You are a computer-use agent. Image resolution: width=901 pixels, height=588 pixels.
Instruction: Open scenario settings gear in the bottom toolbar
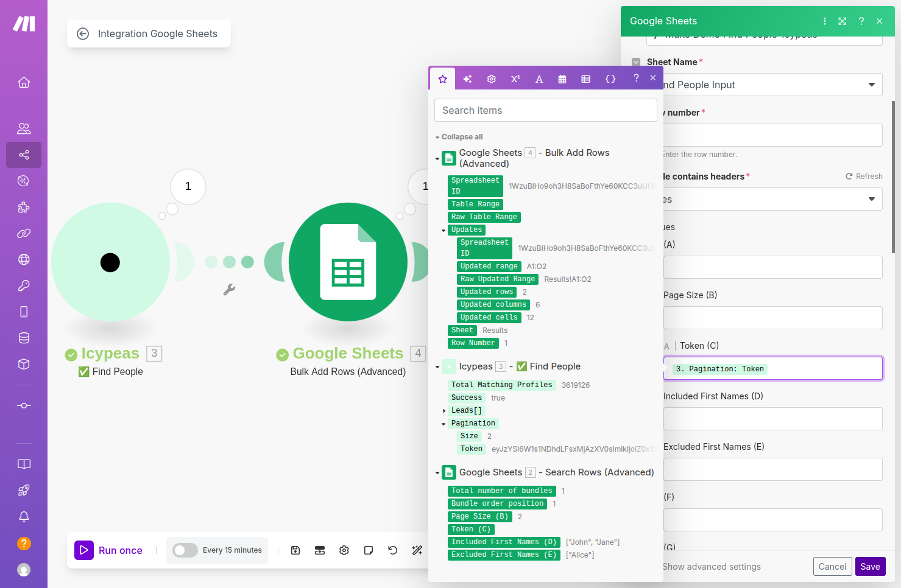pyautogui.click(x=344, y=550)
